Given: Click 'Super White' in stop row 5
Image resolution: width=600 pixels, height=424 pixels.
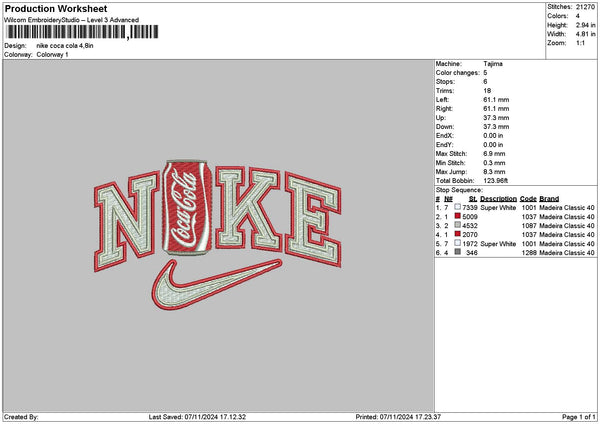Looking at the screenshot, I should click(498, 243).
